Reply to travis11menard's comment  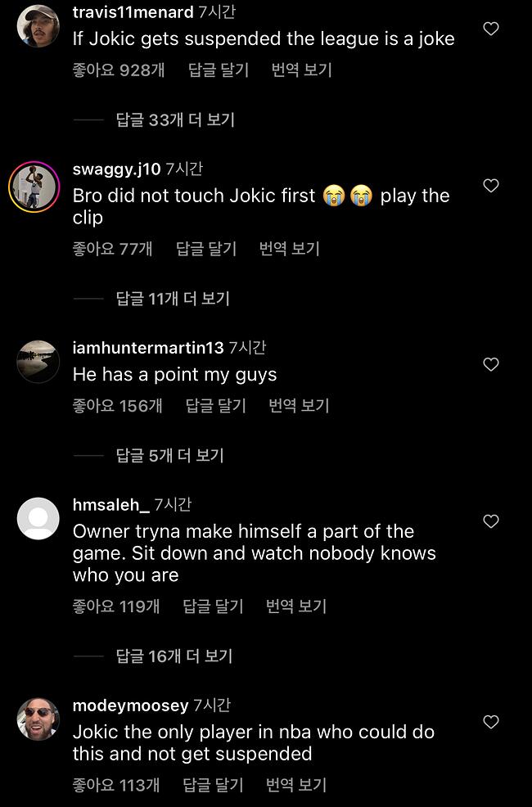[x=218, y=70]
